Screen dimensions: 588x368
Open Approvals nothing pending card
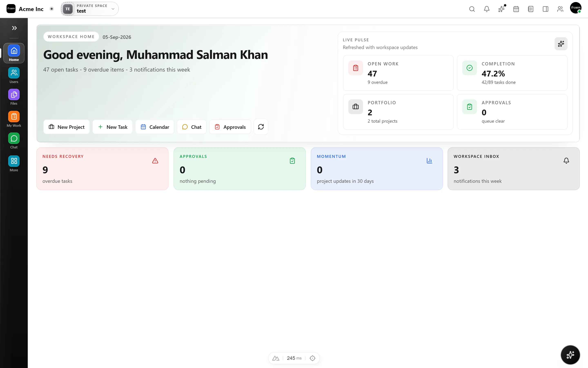point(239,169)
